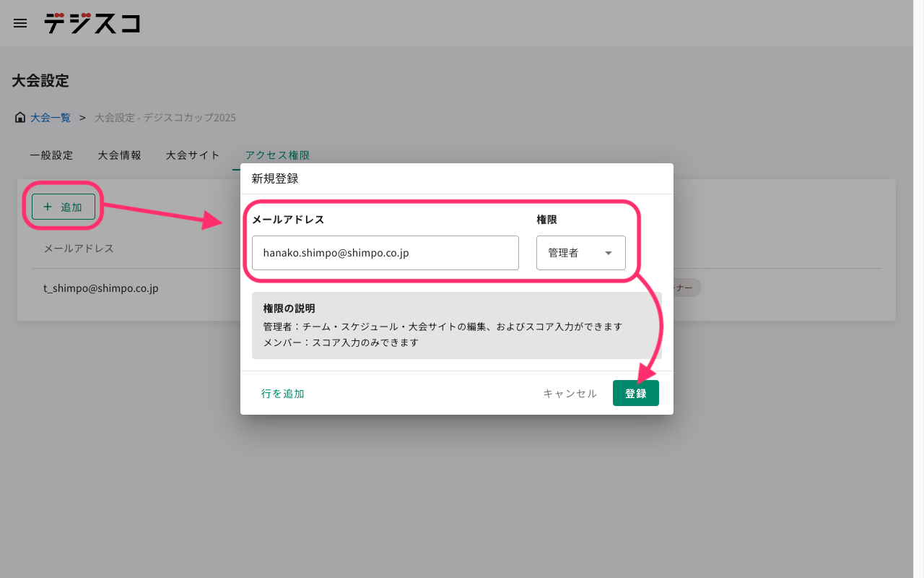Expand the role selector in the 新規登録 dialog
The width and height of the screenshot is (924, 578).
581,253
